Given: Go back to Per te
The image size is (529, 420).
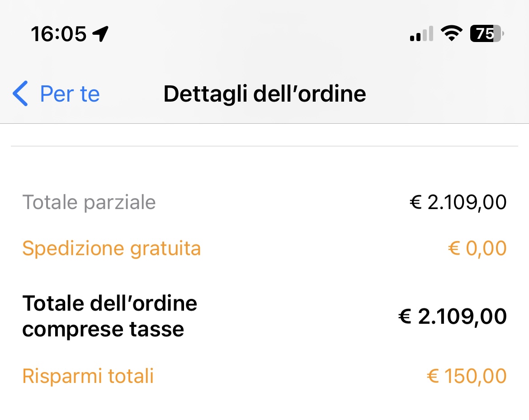Looking at the screenshot, I should click(x=70, y=94).
